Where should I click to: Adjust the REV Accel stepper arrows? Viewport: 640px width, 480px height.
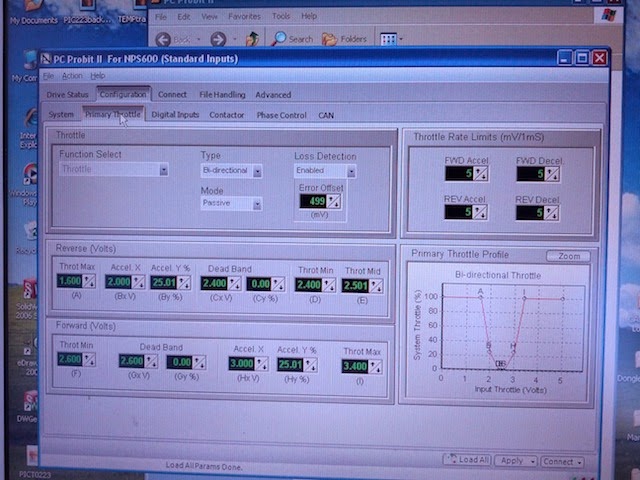click(479, 212)
